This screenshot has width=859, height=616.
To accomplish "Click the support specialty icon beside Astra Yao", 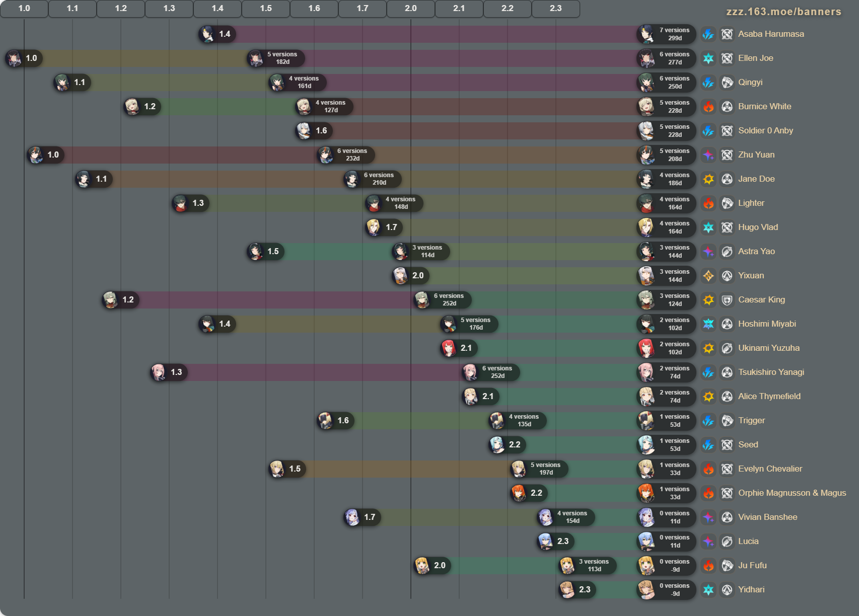I will pos(727,252).
